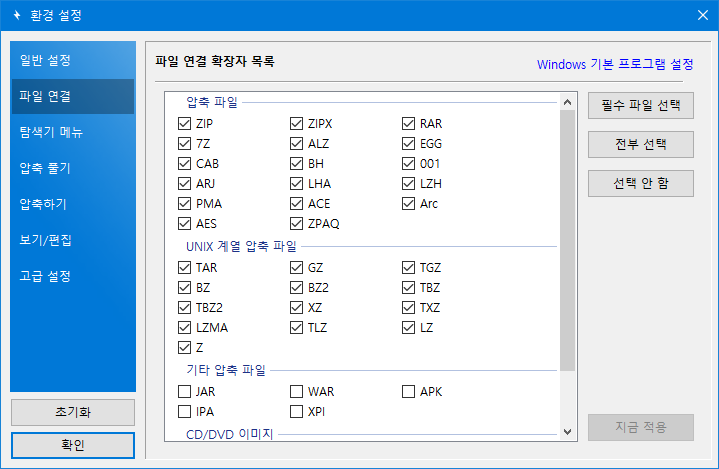Toggle the BZ2 checkbox

(296, 287)
